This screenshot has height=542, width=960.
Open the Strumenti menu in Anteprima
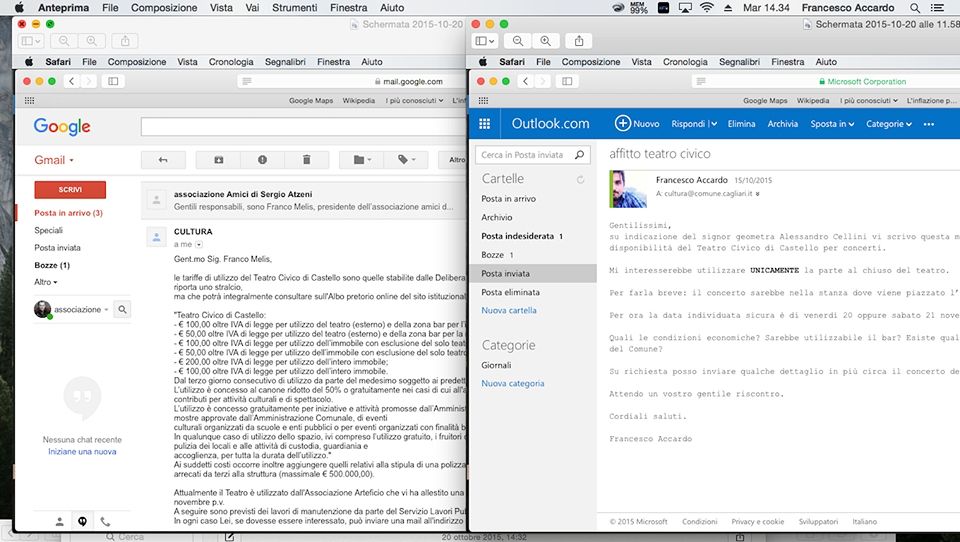(294, 8)
